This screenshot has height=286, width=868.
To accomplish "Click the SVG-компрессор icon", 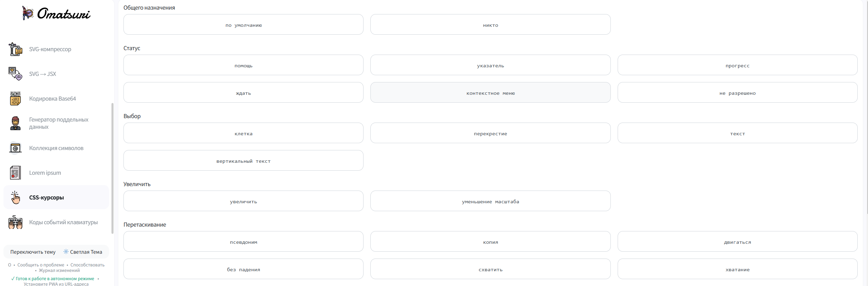I will (x=15, y=49).
